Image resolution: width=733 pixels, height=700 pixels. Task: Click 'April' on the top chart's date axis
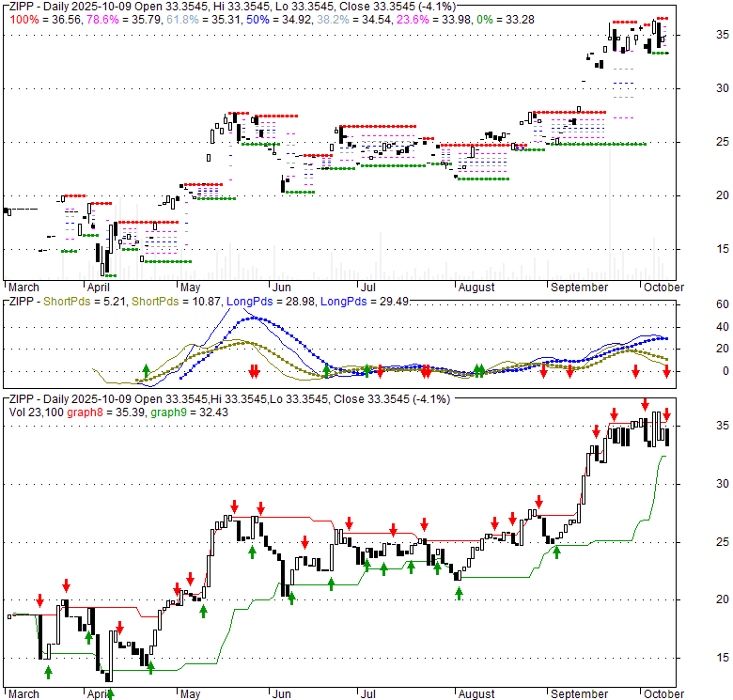coord(98,288)
